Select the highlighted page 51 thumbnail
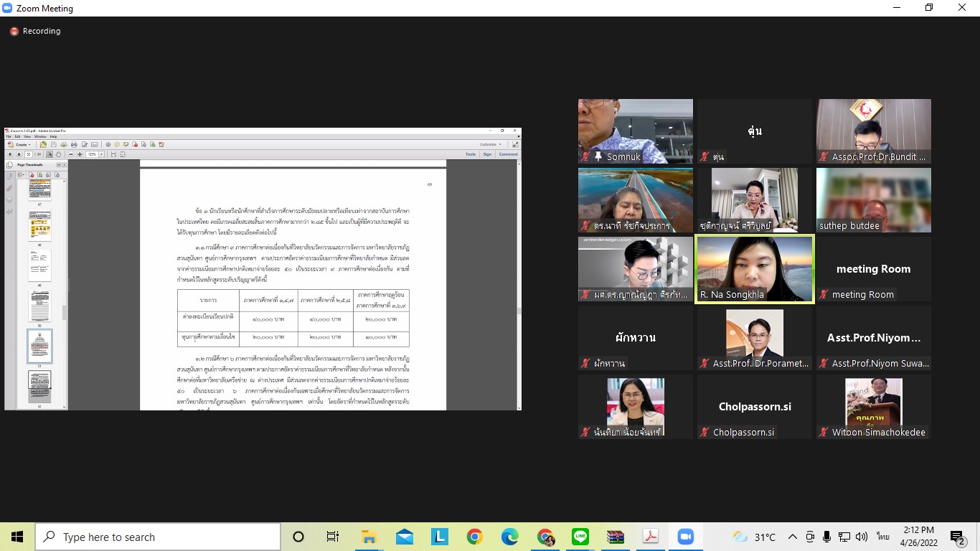This screenshot has width=980, height=551. pyautogui.click(x=39, y=346)
